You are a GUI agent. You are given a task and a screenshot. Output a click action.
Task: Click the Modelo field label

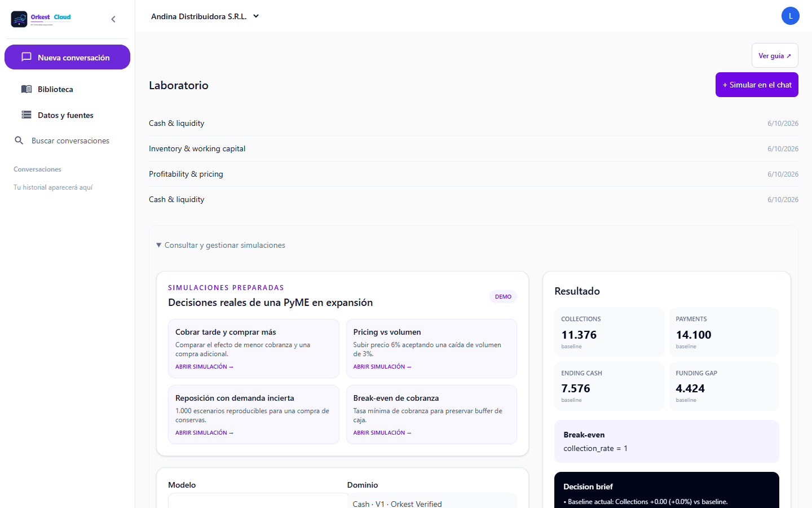click(182, 485)
